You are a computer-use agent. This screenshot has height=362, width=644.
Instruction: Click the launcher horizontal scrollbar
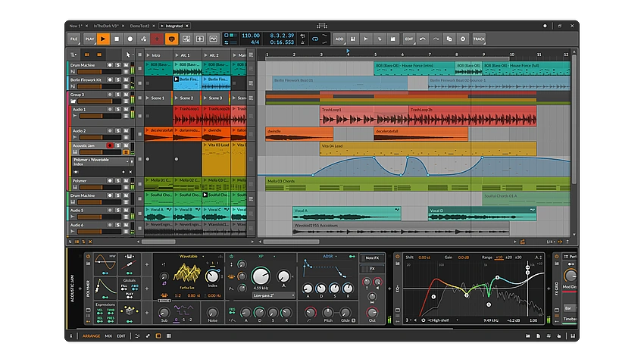pyautogui.click(x=158, y=242)
